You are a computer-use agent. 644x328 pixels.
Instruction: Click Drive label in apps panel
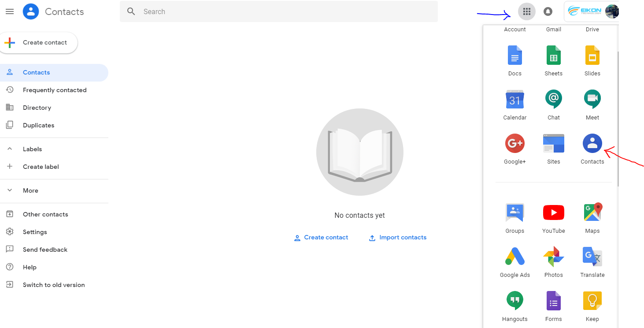592,30
